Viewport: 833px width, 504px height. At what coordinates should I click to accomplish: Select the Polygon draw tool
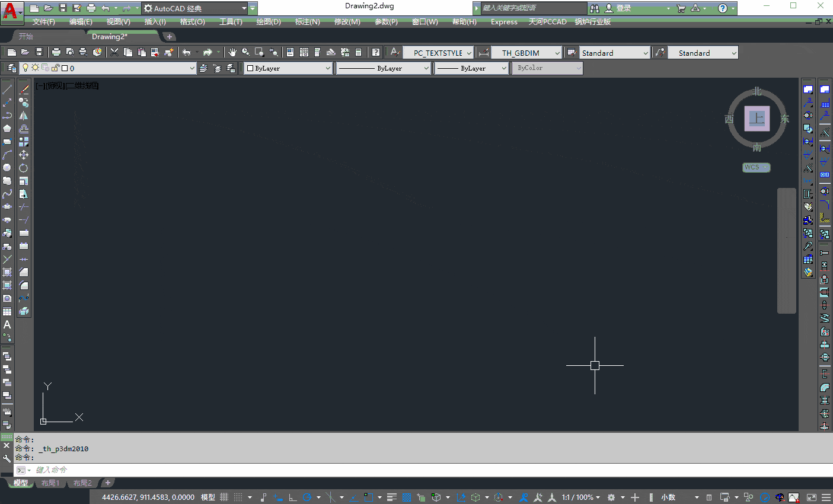click(7, 129)
